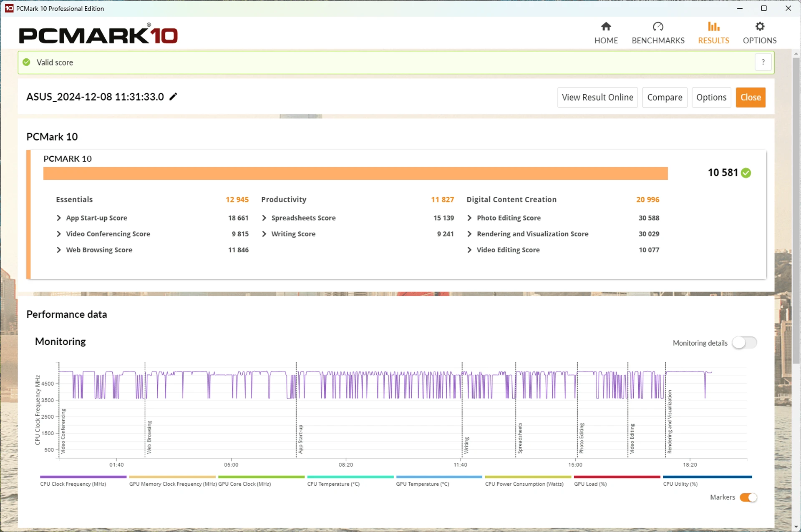Enable the Monitoring details toggle
Screen dimensions: 801x532
tap(744, 343)
